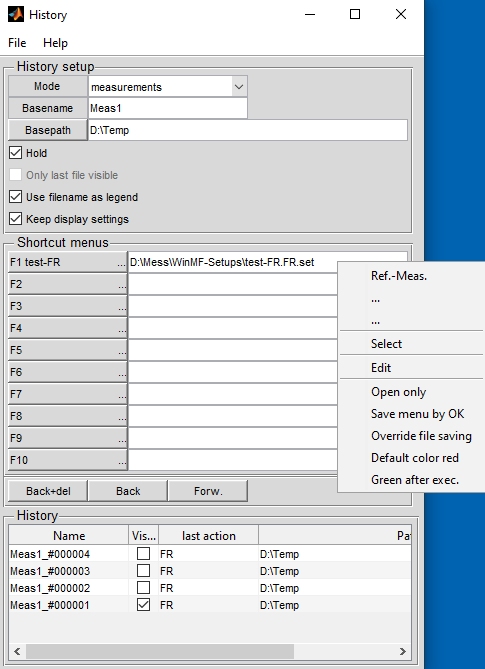The height and width of the screenshot is (669, 485).
Task: Click the F4 shortcut button
Action: [x=67, y=328]
